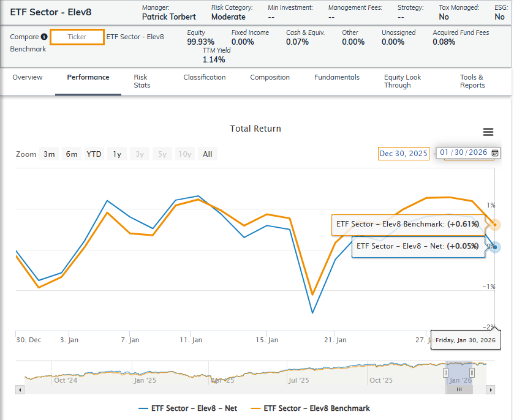
Task: Grab the right navigator range handle
Action: [x=472, y=372]
